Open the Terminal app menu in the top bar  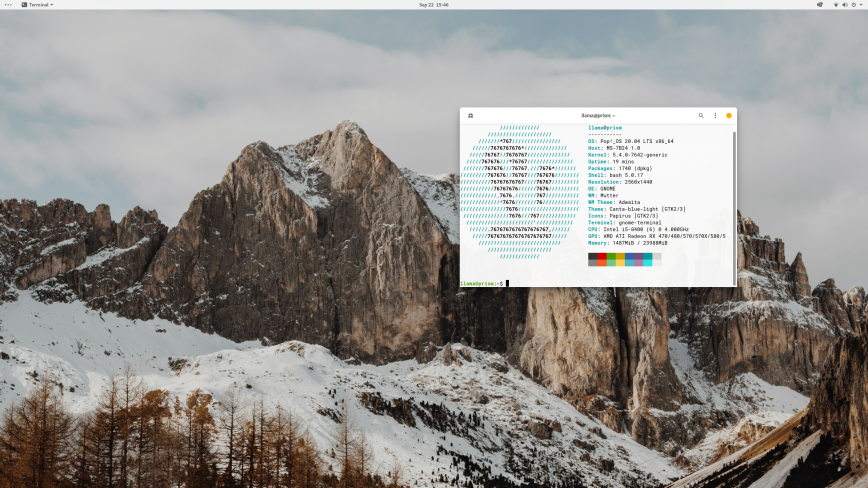point(37,4)
